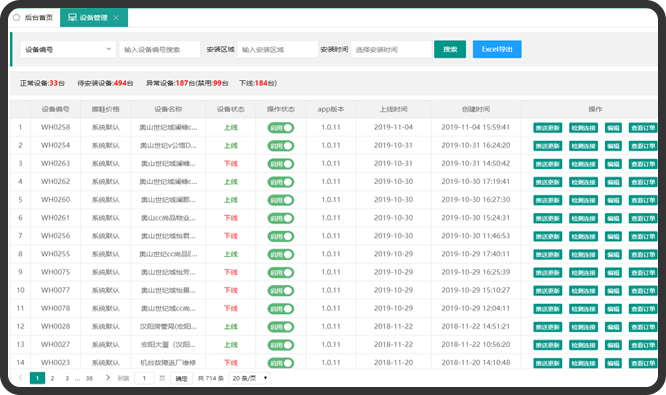The height and width of the screenshot is (395, 666).
Task: Click the 输入设备编号搜索 input field
Action: pyautogui.click(x=159, y=49)
